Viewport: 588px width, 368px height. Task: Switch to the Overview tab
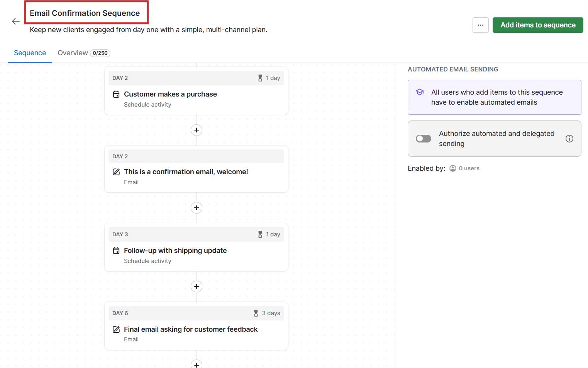pos(73,53)
